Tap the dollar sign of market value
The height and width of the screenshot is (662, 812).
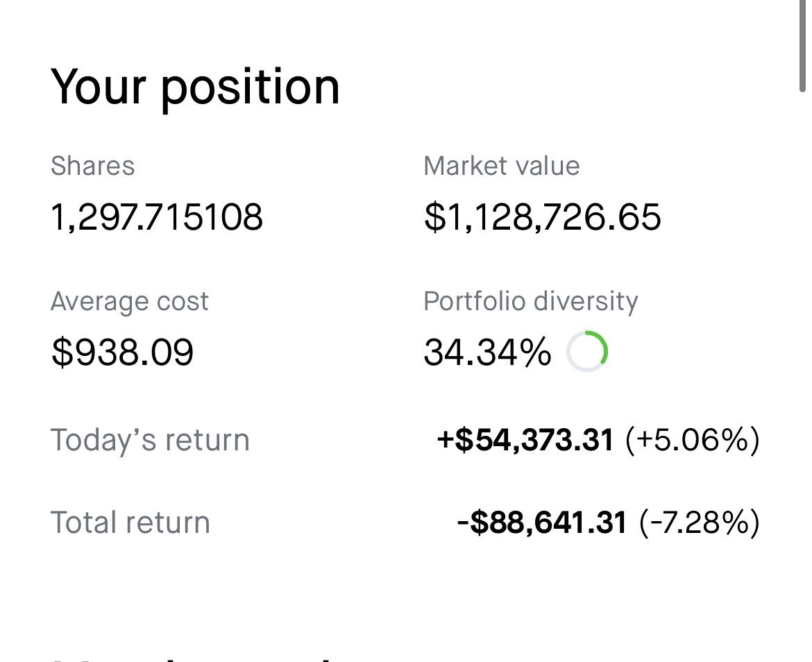[434, 217]
